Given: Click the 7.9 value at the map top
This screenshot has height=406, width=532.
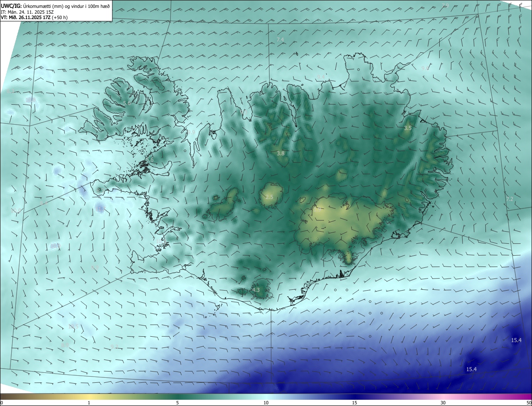Looking at the screenshot, I should click(x=445, y=5).
